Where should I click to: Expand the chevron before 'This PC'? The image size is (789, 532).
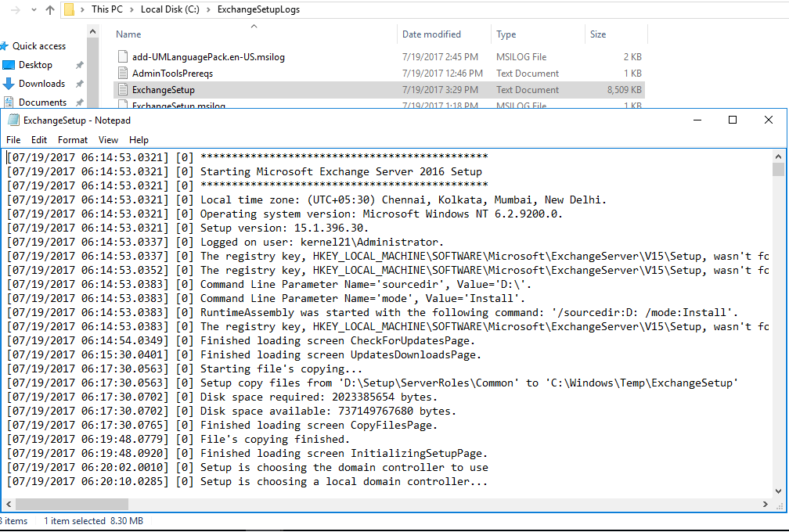click(x=82, y=9)
